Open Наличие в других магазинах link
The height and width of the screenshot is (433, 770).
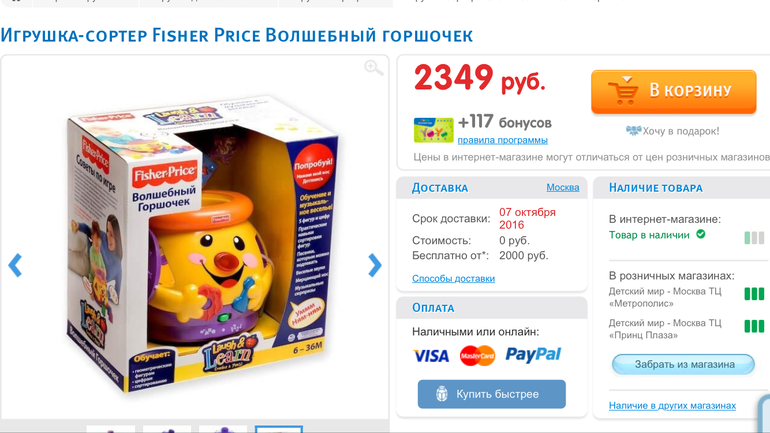point(672,406)
